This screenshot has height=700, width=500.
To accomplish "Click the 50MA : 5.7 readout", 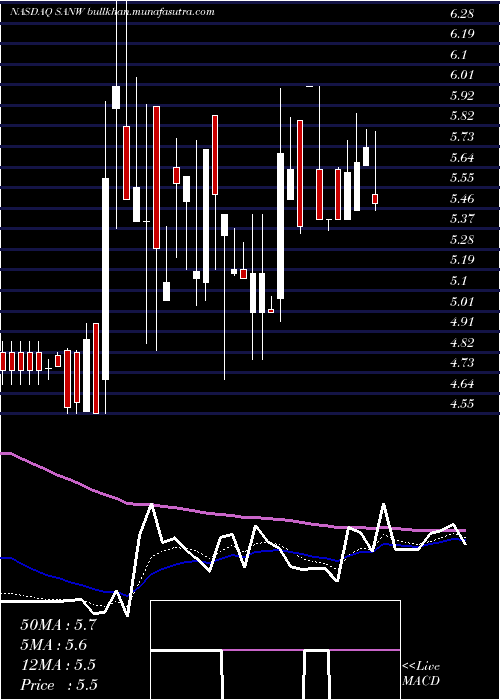I will (58, 625).
